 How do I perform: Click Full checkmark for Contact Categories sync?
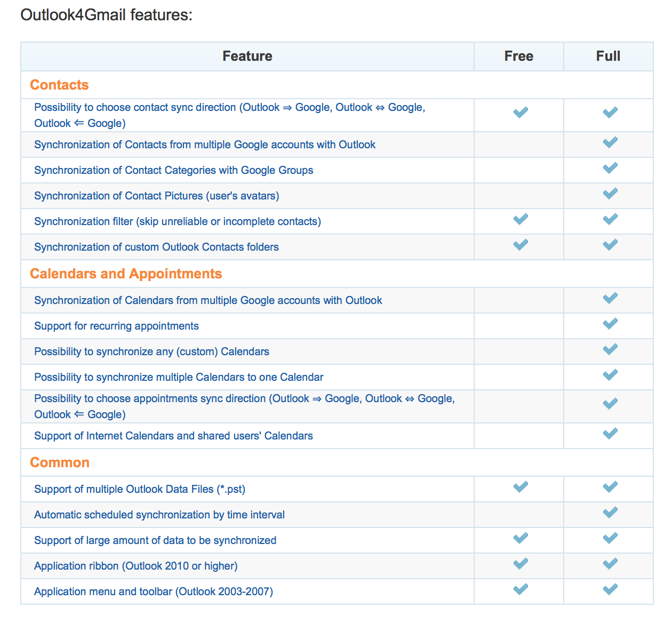[610, 168]
